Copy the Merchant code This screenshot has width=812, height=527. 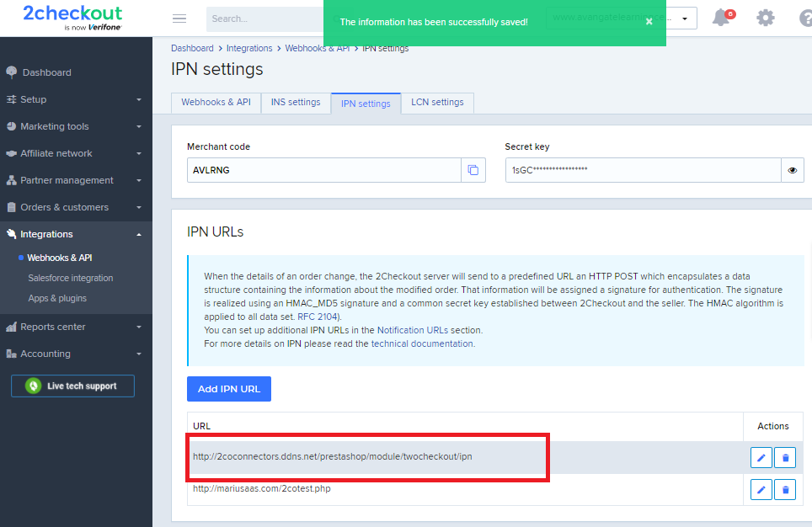pos(473,170)
